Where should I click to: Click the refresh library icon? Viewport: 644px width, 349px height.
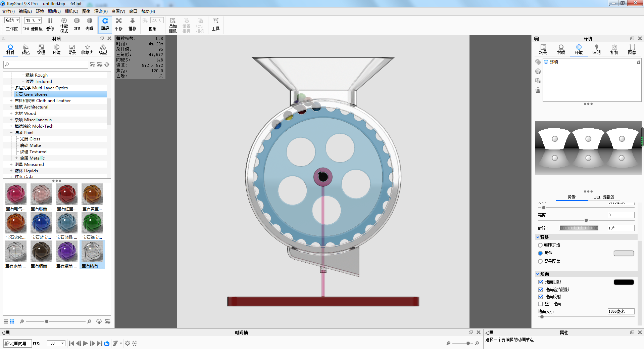[x=107, y=64]
